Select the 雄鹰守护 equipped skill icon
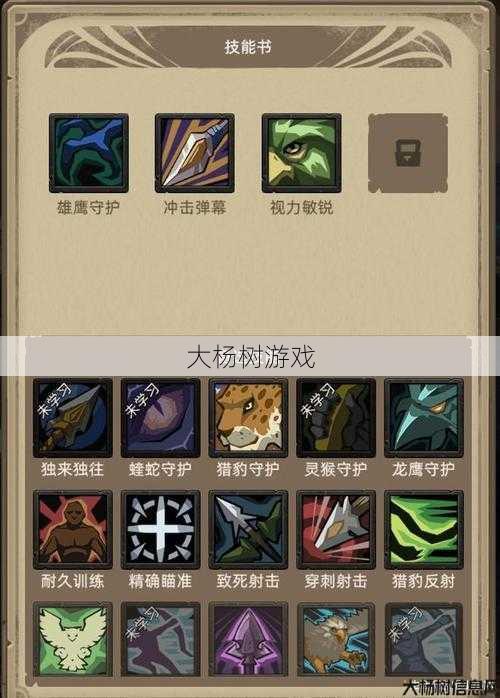500x698 pixels. pyautogui.click(x=89, y=153)
